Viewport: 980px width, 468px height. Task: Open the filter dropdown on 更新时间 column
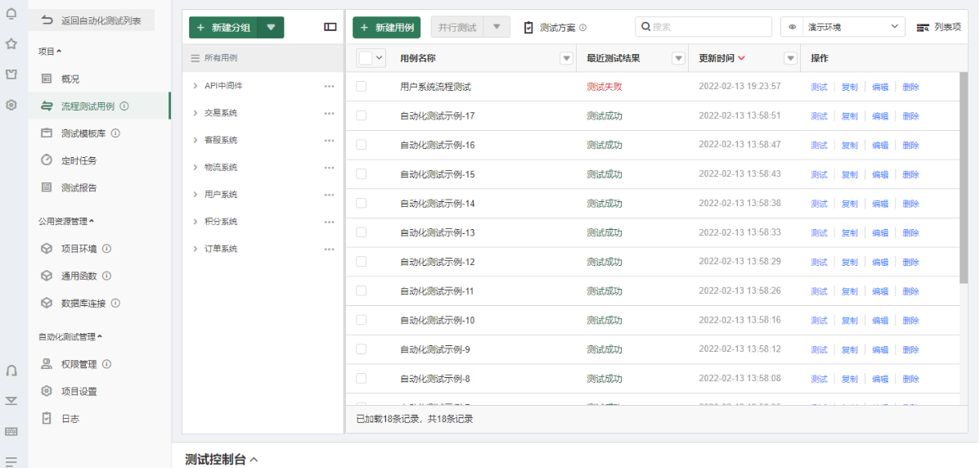coord(790,58)
